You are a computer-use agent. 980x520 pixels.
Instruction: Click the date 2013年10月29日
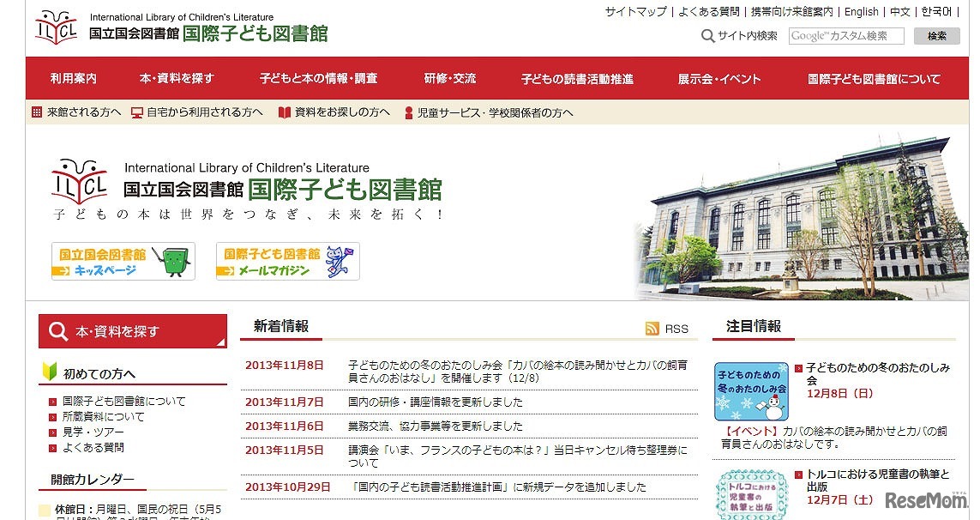tap(287, 487)
